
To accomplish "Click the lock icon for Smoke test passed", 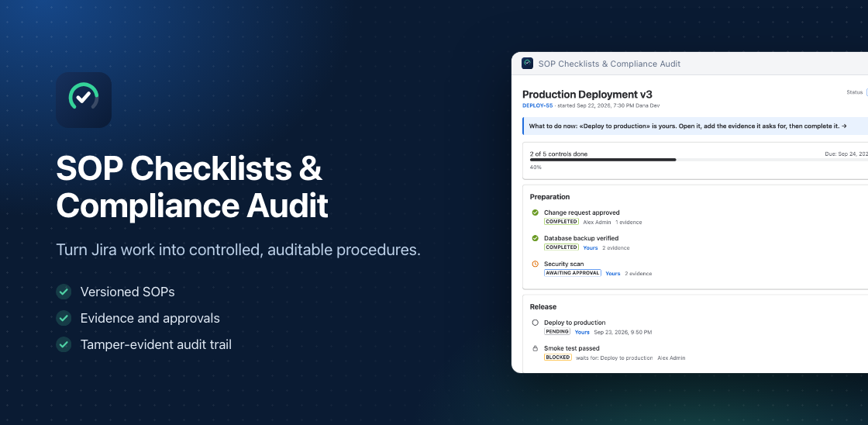I will coord(536,348).
